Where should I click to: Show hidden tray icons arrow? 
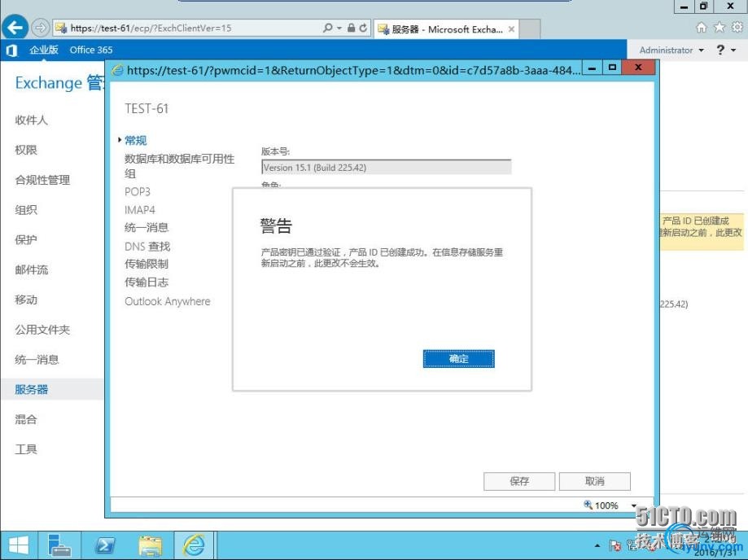597,545
